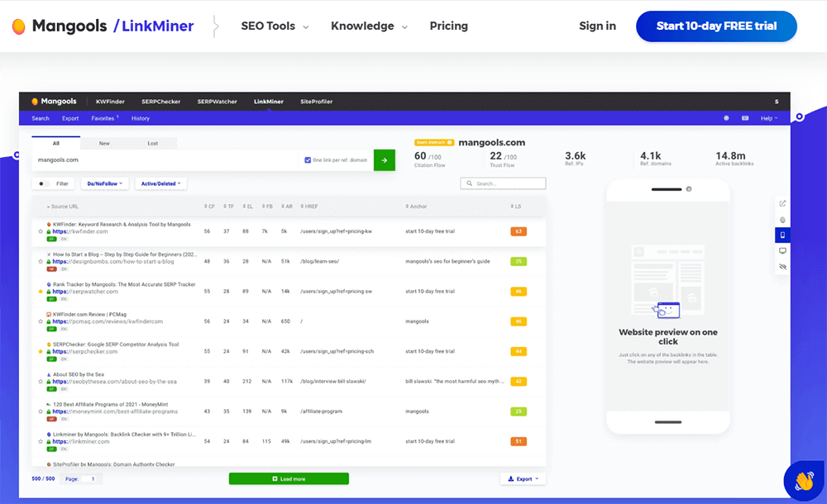
Task: Open Search in the blue menu bar
Action: 41,119
